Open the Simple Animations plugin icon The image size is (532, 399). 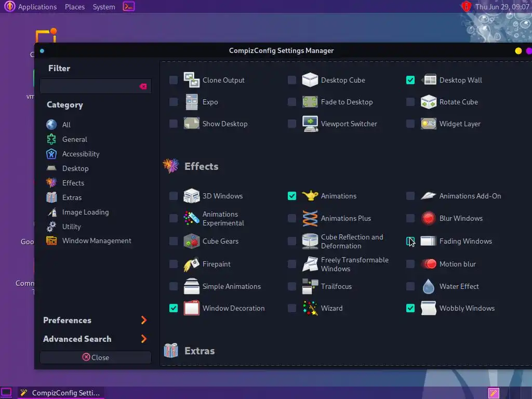pos(191,286)
